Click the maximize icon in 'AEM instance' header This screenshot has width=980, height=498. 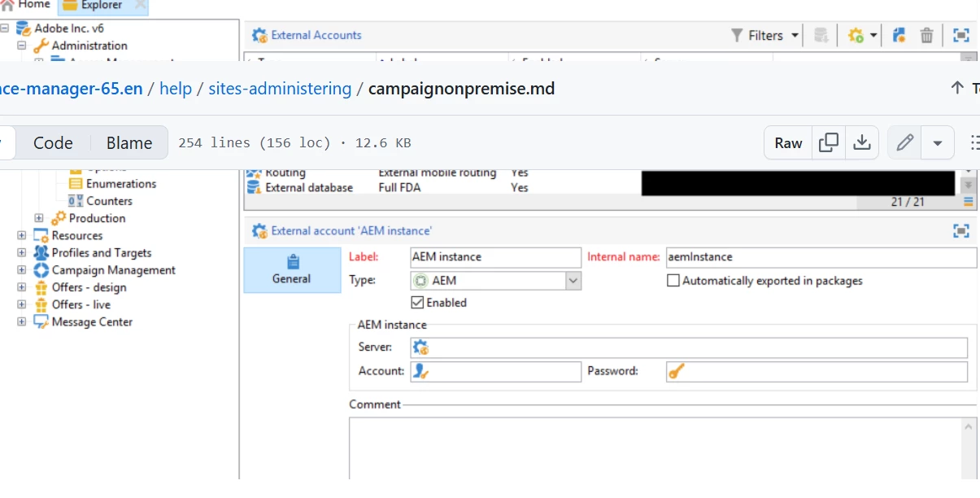click(x=961, y=231)
